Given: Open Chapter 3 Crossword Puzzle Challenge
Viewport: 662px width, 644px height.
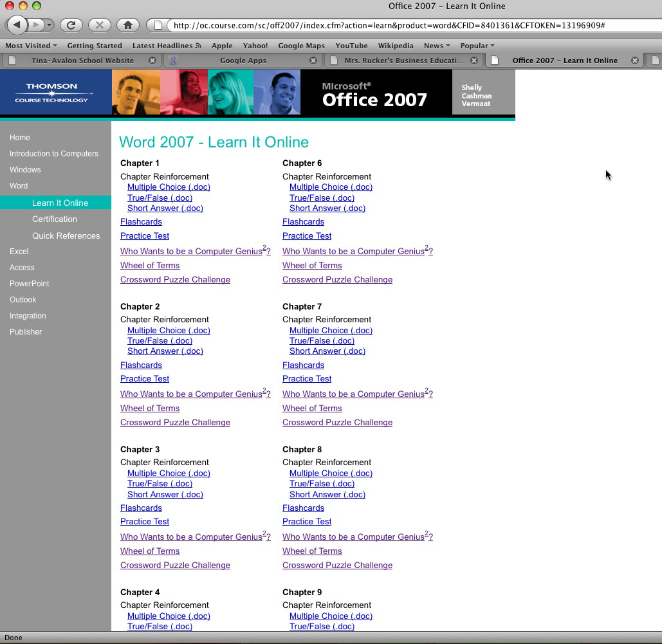Looking at the screenshot, I should [175, 565].
